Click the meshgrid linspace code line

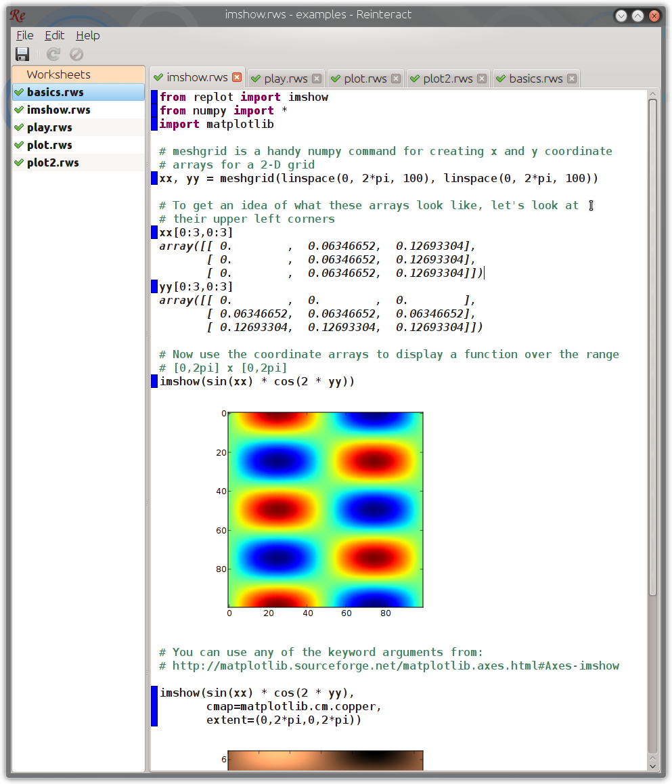[378, 179]
